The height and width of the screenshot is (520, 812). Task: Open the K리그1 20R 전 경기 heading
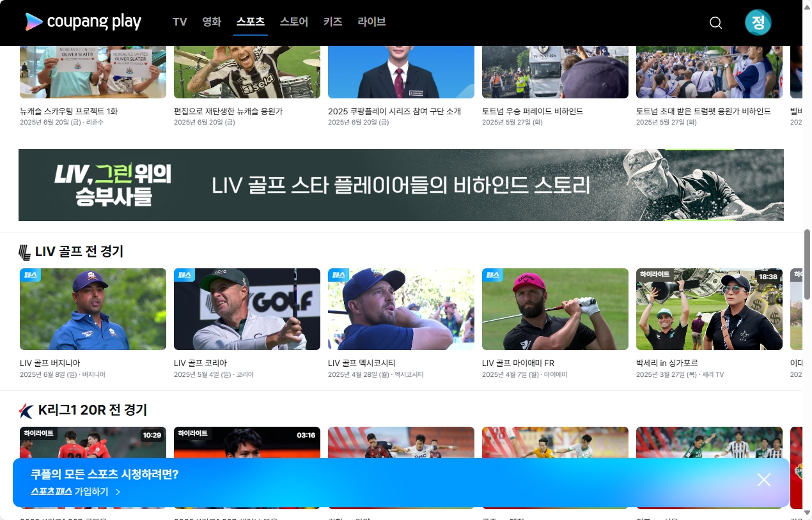coord(93,409)
